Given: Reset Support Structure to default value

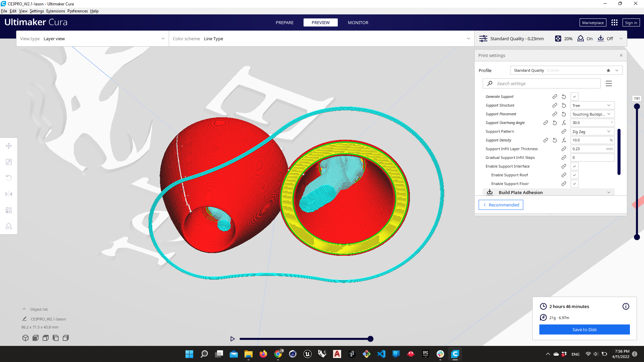Looking at the screenshot, I should tap(564, 105).
